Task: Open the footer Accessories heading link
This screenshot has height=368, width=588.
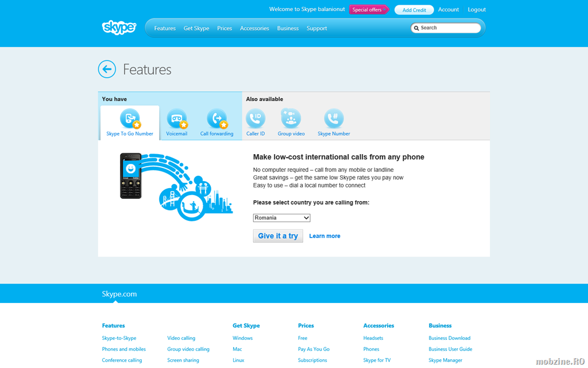Action: point(379,325)
